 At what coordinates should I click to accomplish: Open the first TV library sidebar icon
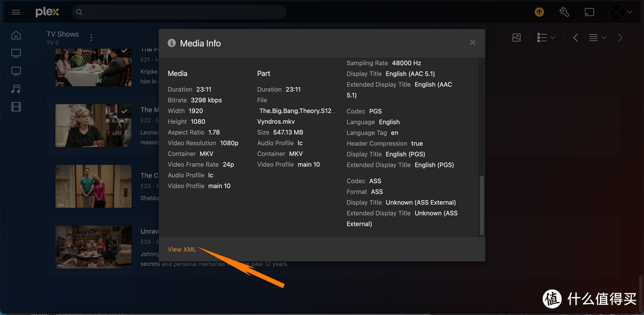coord(16,54)
